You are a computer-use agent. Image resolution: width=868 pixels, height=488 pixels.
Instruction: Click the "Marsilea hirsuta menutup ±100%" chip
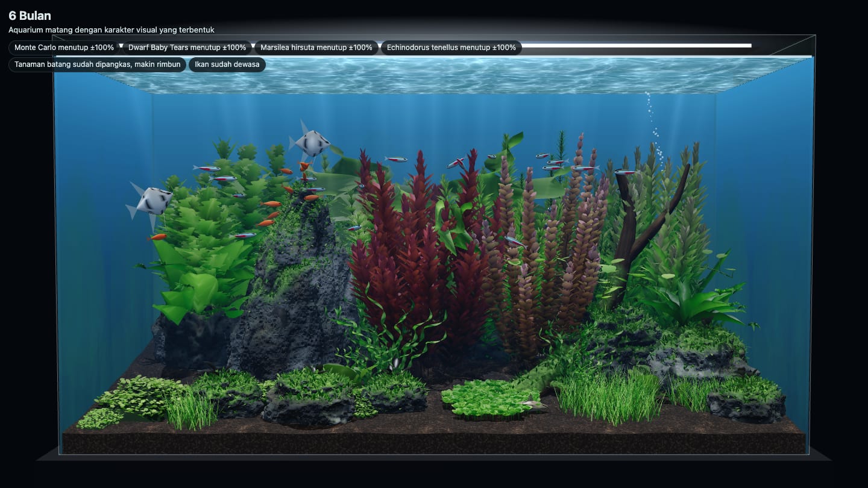click(316, 48)
